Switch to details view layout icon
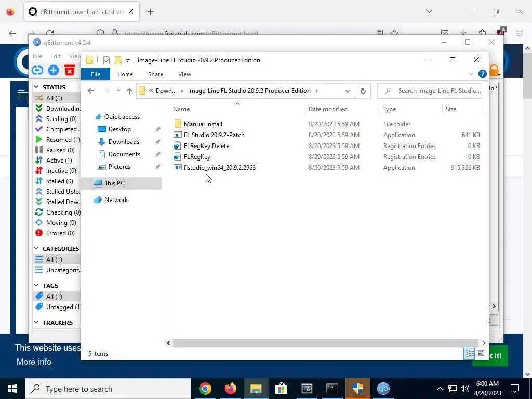This screenshot has height=399, width=532. pyautogui.click(x=469, y=353)
